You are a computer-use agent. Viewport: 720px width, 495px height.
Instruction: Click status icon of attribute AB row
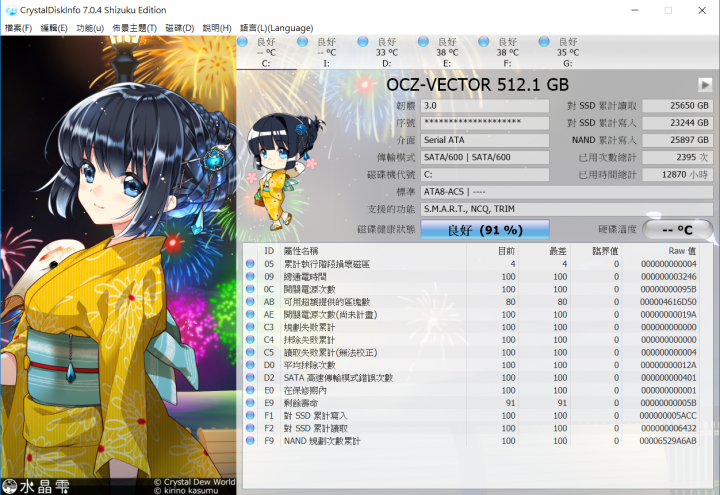pyautogui.click(x=250, y=302)
